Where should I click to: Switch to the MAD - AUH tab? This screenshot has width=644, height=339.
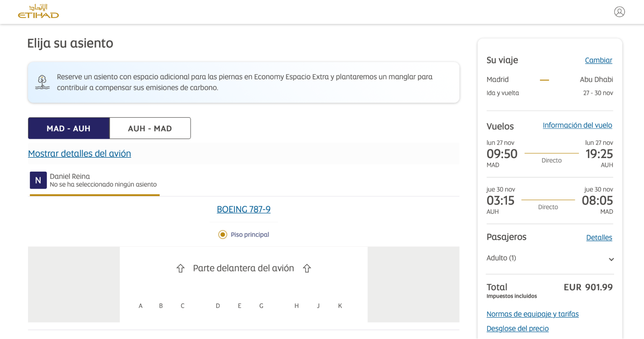69,128
